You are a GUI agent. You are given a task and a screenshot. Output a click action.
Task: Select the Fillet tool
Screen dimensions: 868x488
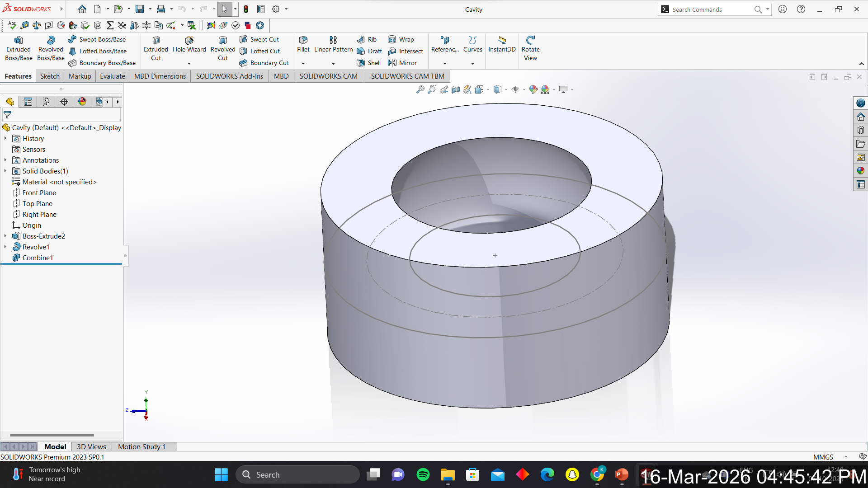pos(303,44)
